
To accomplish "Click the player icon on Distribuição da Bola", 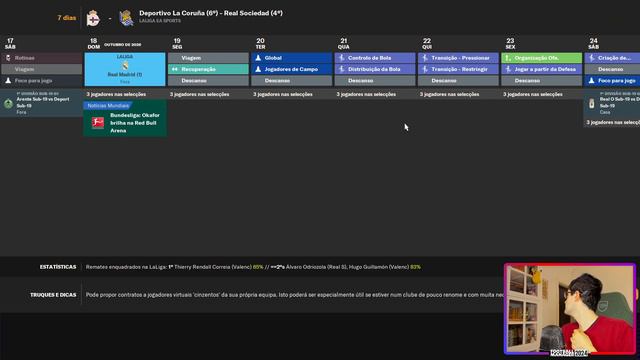I will 342,69.
